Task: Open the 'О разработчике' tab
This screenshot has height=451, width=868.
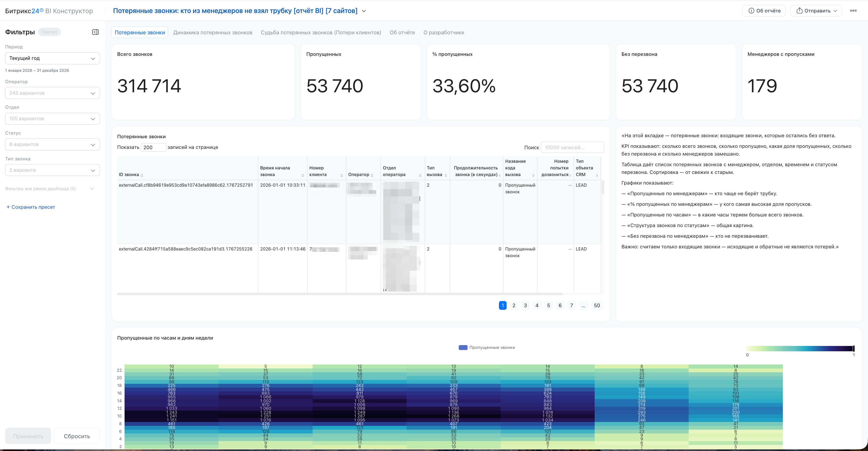Action: (444, 33)
